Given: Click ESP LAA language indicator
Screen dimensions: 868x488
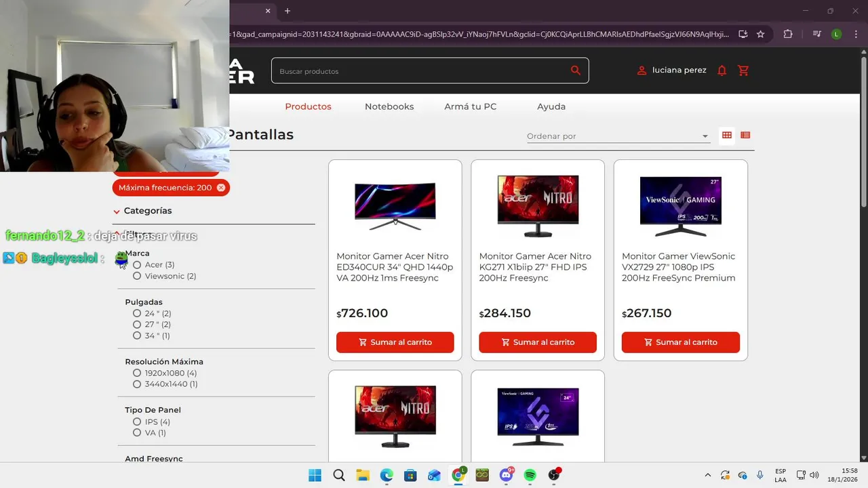Looking at the screenshot, I should click(x=781, y=475).
